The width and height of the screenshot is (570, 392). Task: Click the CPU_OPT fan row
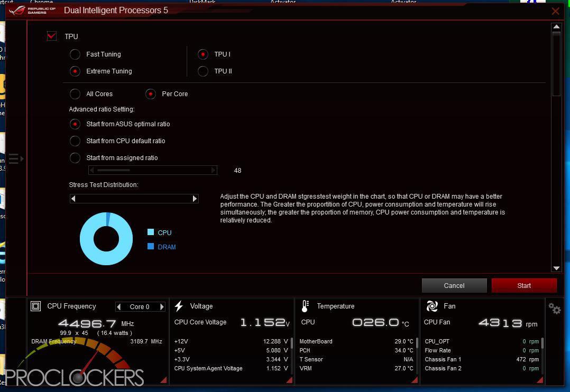click(482, 341)
